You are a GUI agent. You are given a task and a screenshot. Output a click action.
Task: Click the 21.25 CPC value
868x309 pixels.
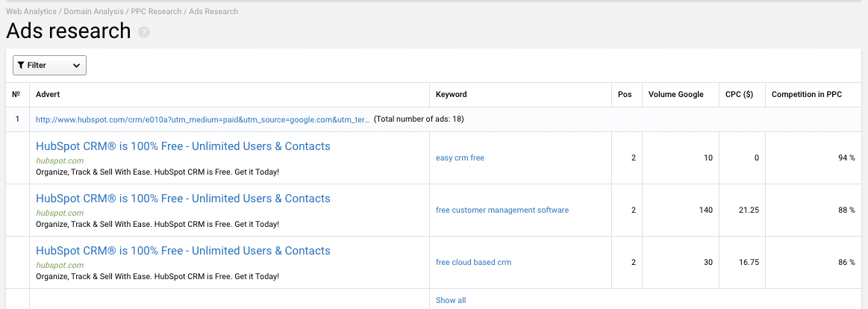(x=749, y=210)
